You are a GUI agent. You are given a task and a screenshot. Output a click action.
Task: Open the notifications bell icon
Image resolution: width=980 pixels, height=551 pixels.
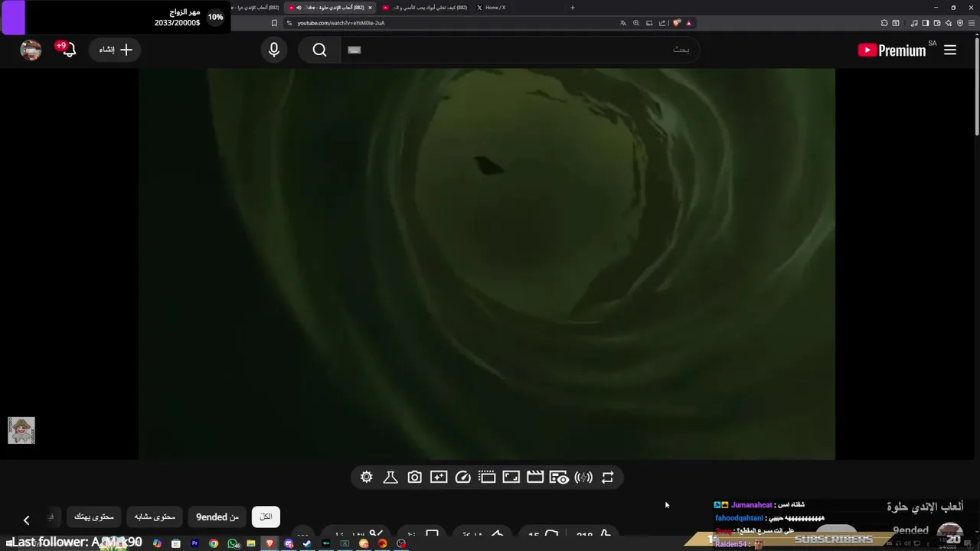(x=69, y=50)
